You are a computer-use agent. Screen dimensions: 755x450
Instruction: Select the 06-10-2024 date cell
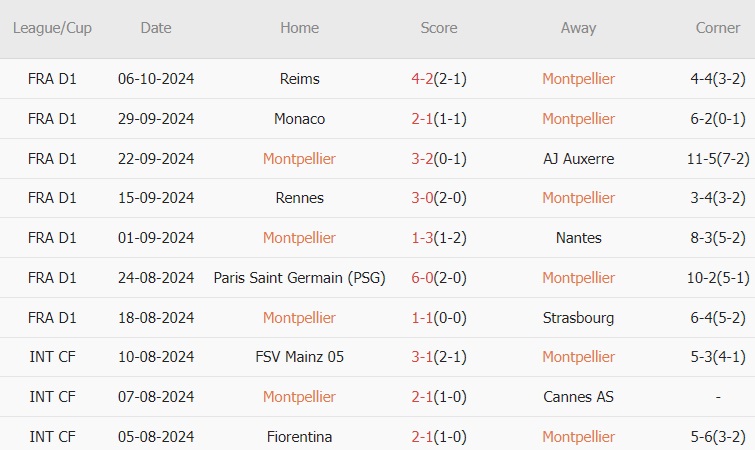(x=156, y=79)
